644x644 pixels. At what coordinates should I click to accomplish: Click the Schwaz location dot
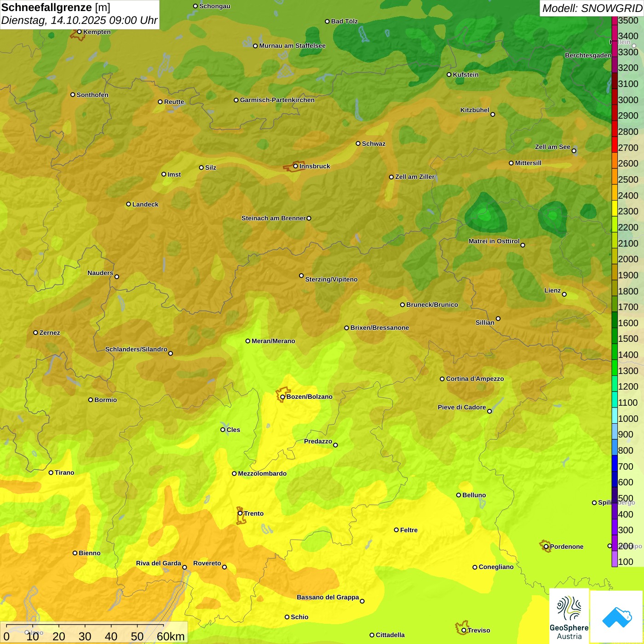[x=358, y=144]
